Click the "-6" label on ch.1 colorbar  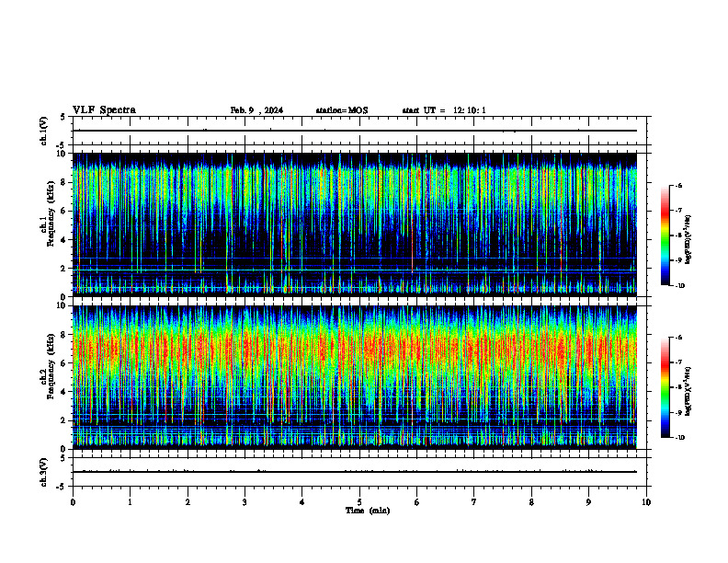(x=678, y=185)
